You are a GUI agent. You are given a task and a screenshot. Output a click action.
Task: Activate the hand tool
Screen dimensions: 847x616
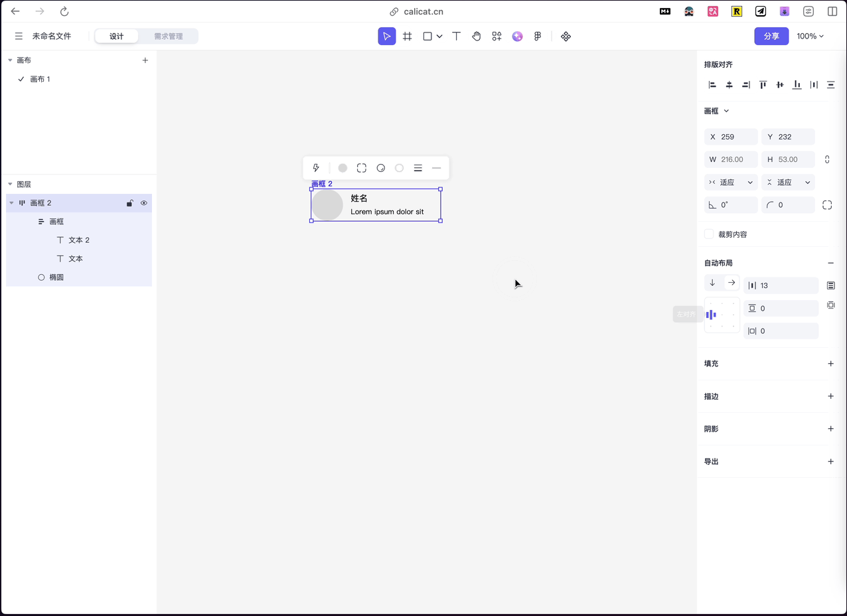[476, 36]
